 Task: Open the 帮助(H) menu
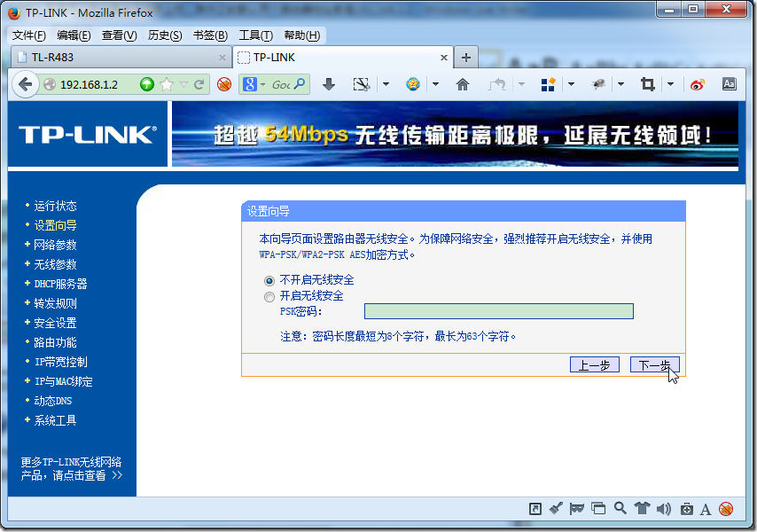(301, 35)
